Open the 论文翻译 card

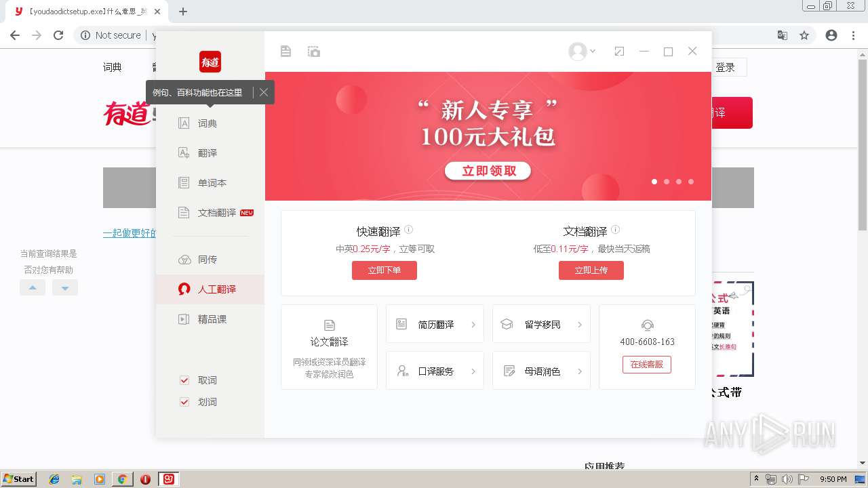click(x=329, y=347)
